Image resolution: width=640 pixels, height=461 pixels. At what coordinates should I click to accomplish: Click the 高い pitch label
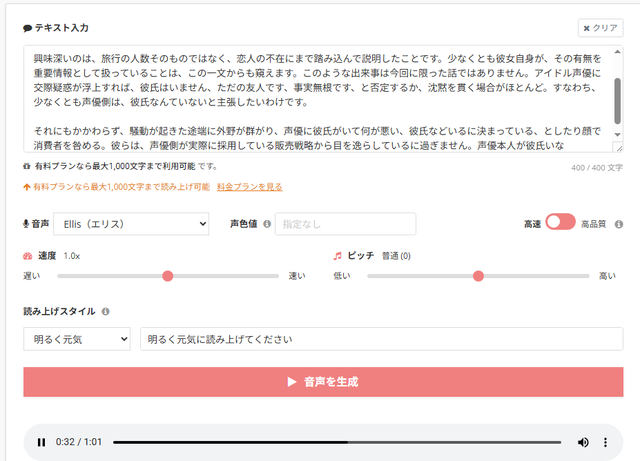tap(607, 276)
